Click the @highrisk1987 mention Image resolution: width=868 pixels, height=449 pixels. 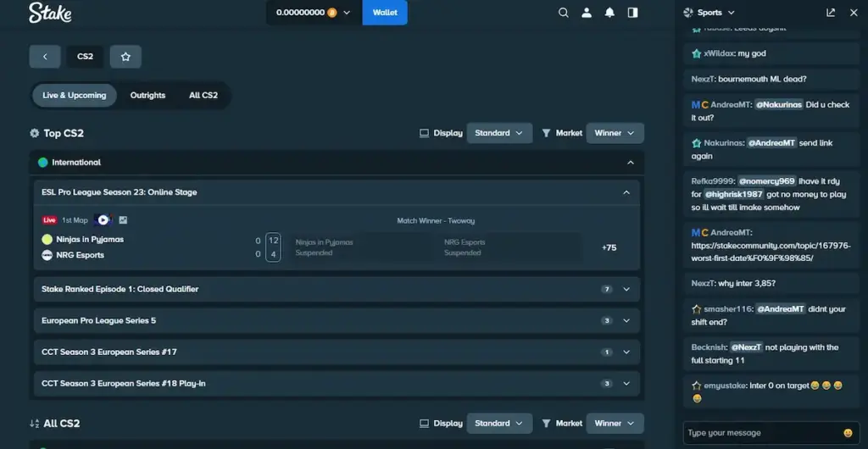tap(733, 195)
